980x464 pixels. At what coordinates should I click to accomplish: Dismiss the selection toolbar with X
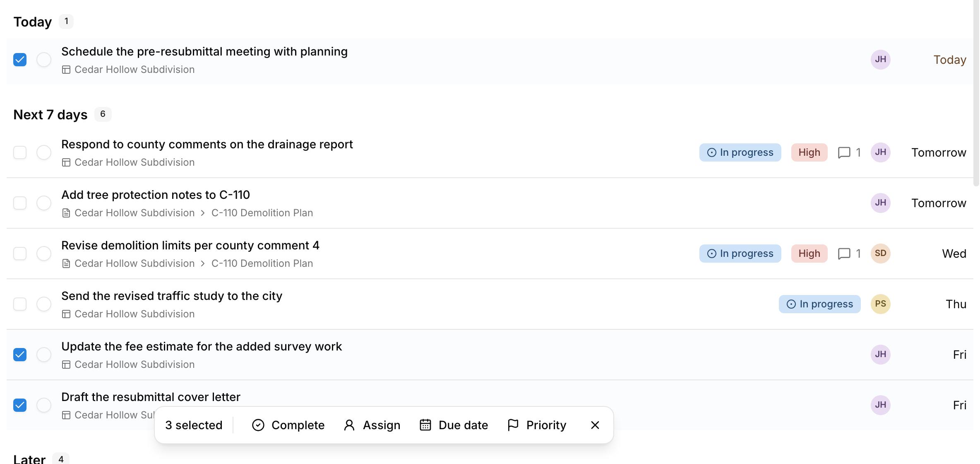(x=595, y=425)
